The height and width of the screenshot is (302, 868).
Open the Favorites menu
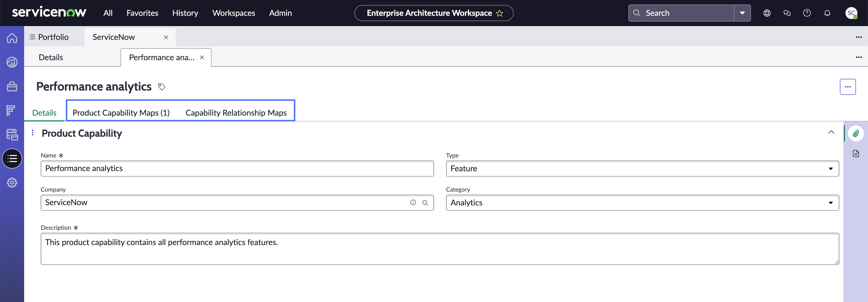142,13
